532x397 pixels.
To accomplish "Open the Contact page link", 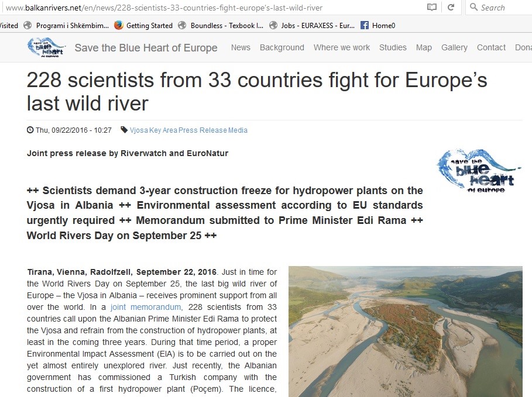I will (x=491, y=47).
